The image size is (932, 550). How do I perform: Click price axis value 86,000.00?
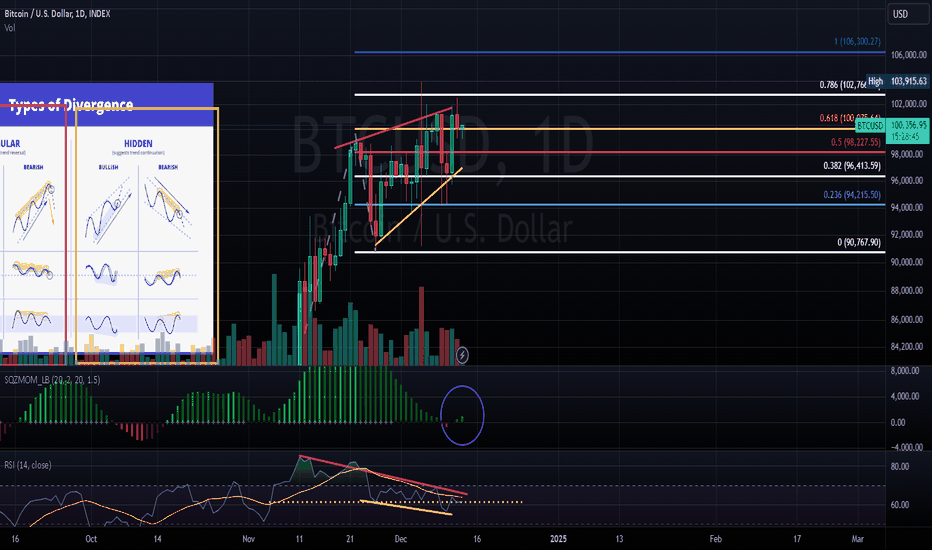coord(906,319)
